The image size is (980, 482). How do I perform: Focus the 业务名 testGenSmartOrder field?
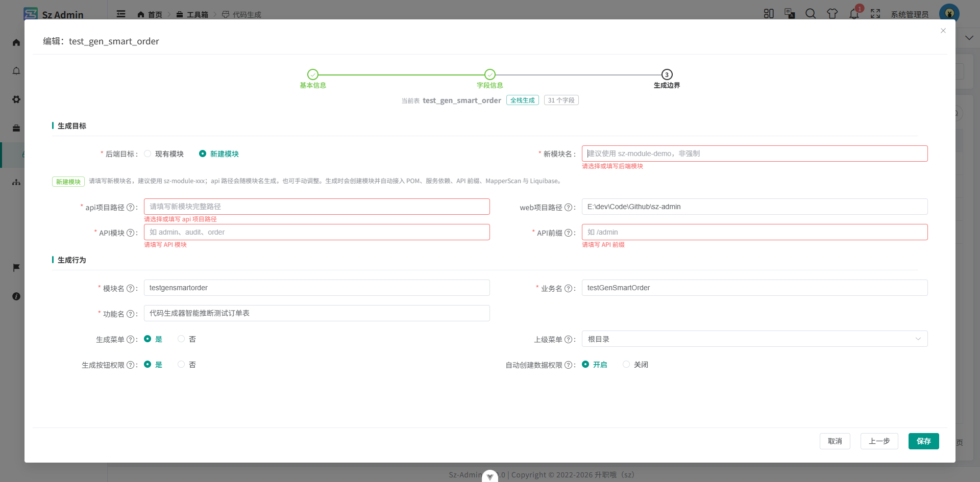coord(754,288)
